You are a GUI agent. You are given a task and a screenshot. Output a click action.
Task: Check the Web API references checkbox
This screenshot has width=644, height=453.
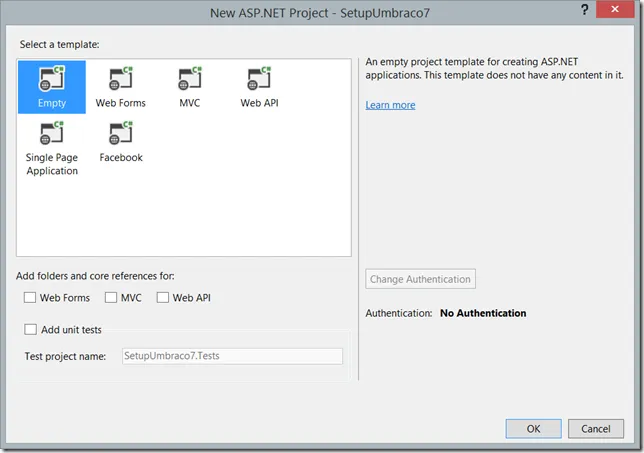point(163,298)
